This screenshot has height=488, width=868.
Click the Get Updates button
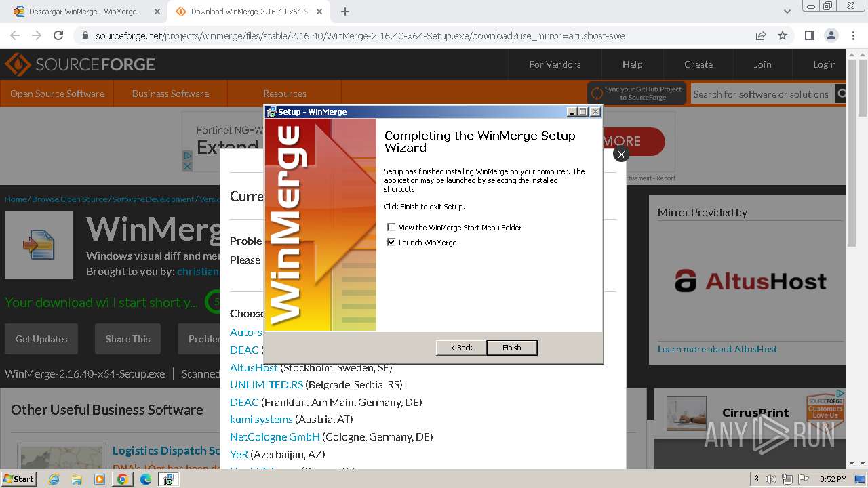[41, 339]
